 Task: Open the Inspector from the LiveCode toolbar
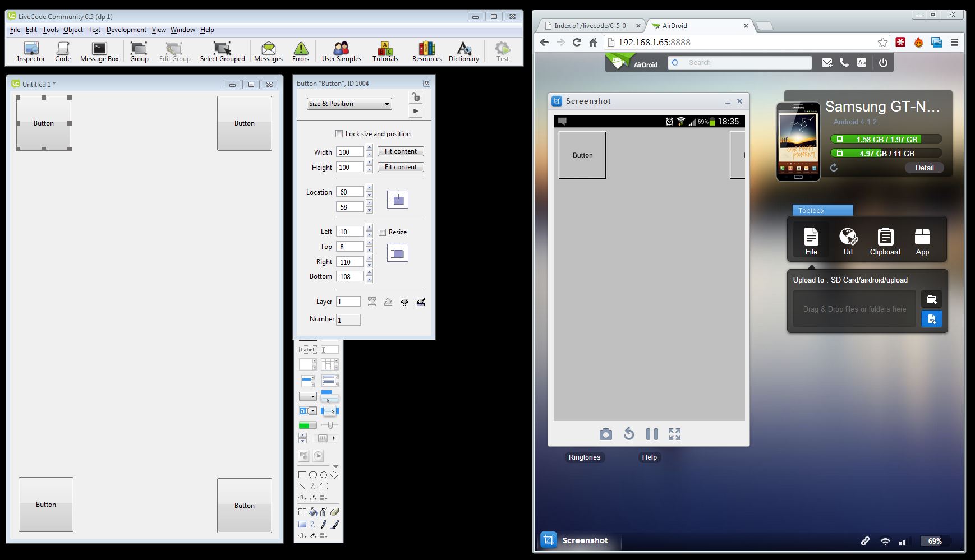pos(31,52)
